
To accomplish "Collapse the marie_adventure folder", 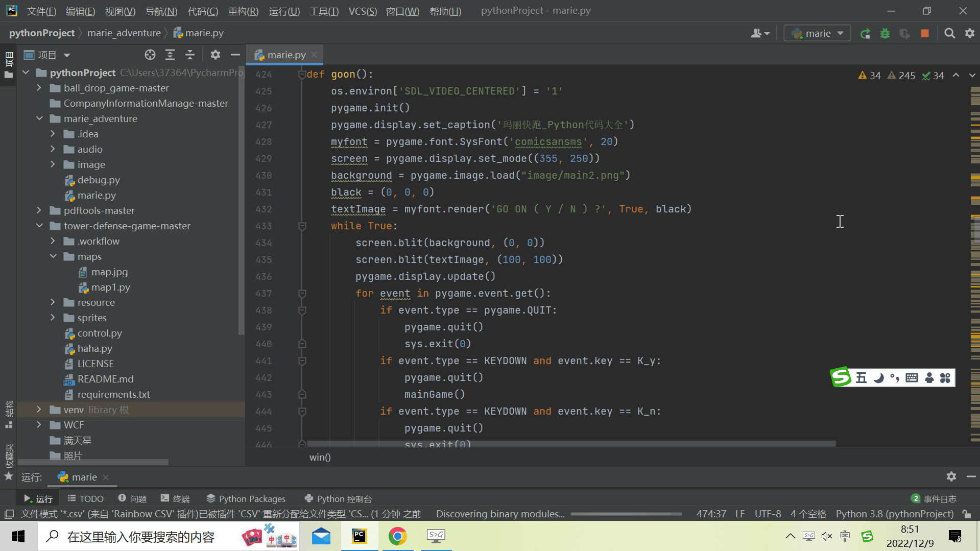I will pyautogui.click(x=39, y=118).
